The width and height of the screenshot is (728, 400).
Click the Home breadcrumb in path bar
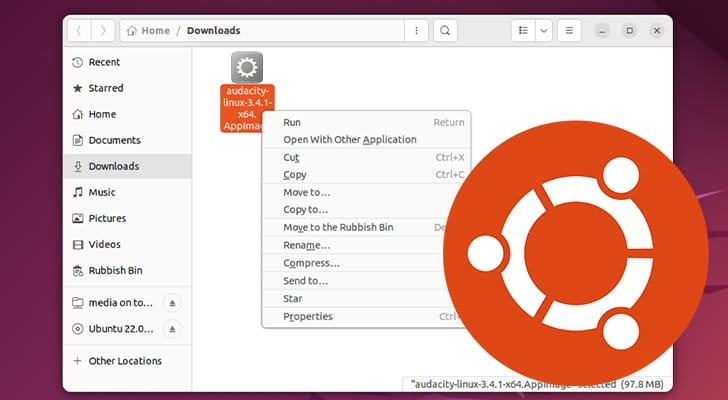[149, 31]
